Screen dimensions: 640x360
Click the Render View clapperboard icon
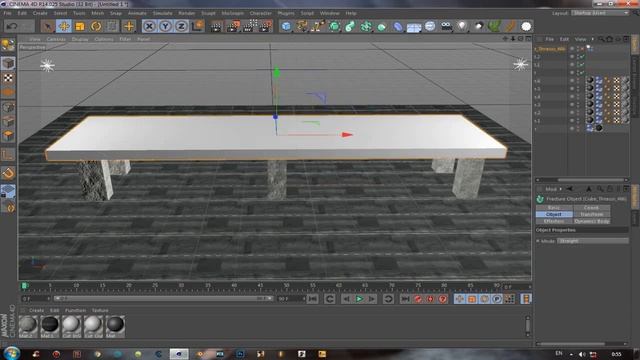click(x=216, y=27)
